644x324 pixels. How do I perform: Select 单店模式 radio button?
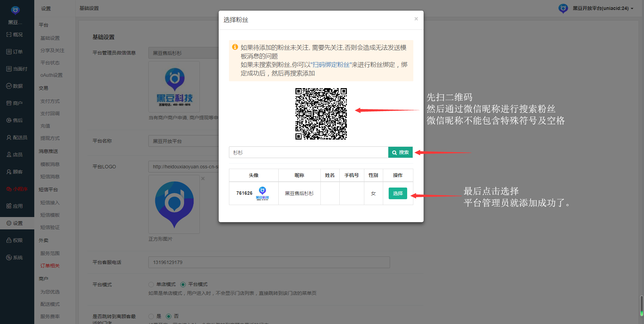[x=151, y=285]
